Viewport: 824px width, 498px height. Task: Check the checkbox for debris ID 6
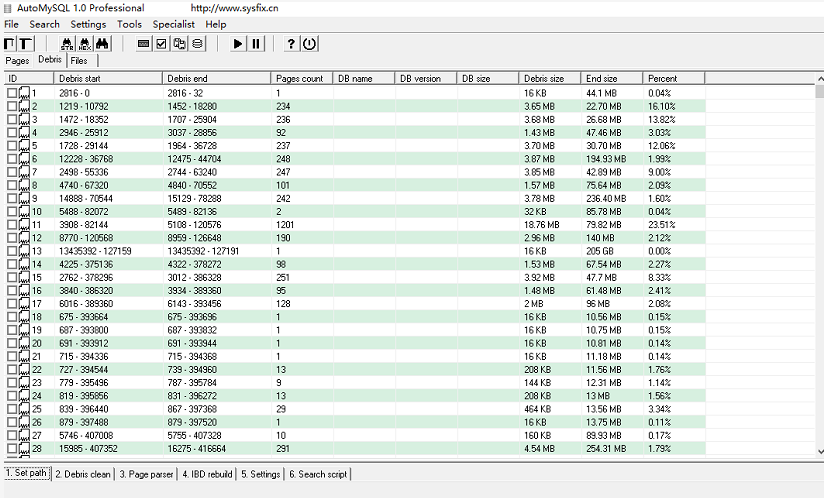click(12, 159)
